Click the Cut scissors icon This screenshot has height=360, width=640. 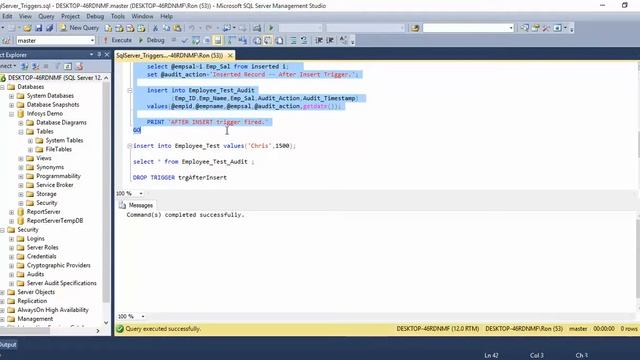point(155,28)
